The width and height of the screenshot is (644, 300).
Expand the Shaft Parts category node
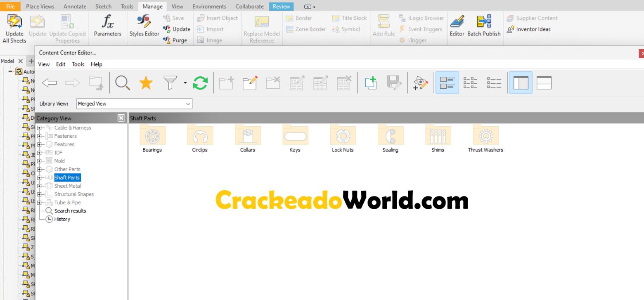click(40, 178)
